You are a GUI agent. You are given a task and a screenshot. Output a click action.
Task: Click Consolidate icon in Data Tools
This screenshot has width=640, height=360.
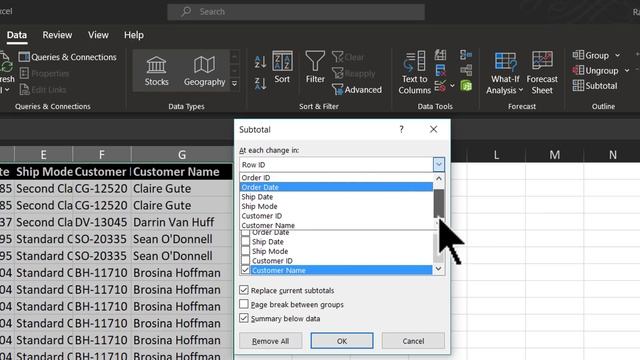pos(466,55)
